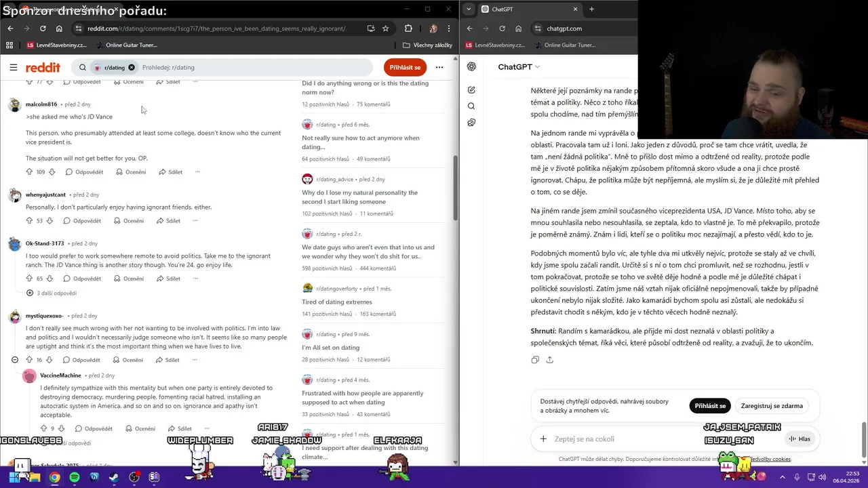
Task: Open search chats in ChatGPT sidebar
Action: click(x=471, y=106)
